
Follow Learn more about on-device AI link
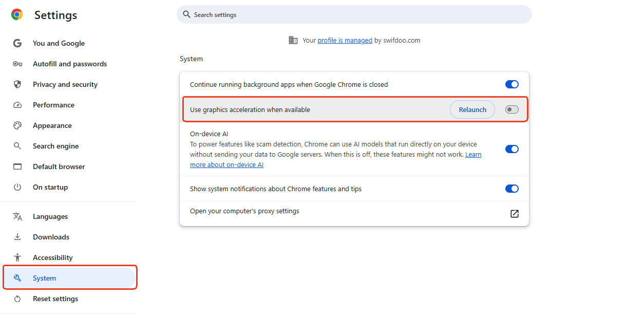click(336, 160)
